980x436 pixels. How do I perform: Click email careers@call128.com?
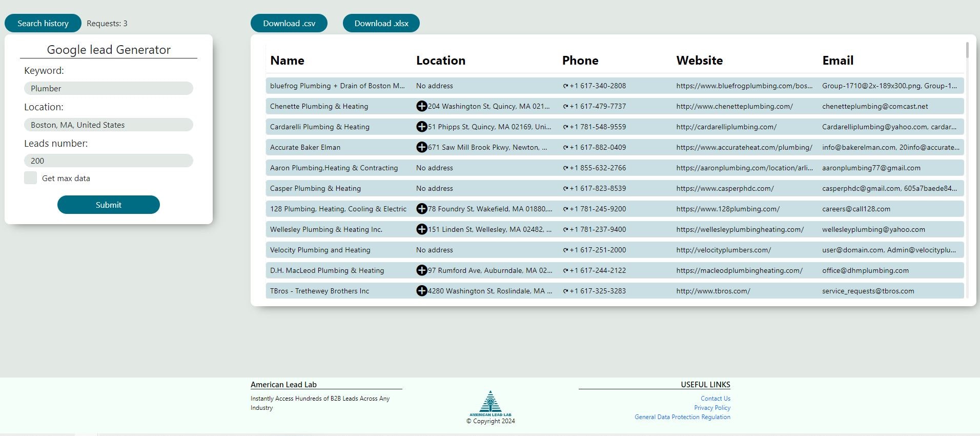point(856,209)
